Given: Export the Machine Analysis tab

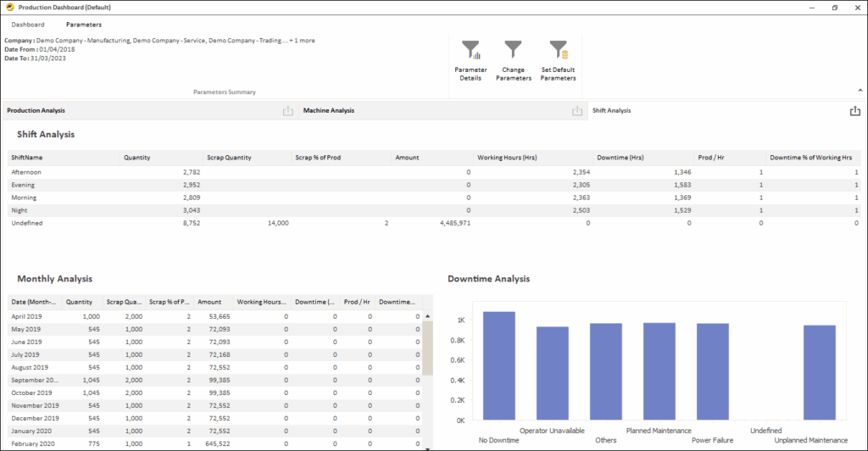Looking at the screenshot, I should [576, 111].
